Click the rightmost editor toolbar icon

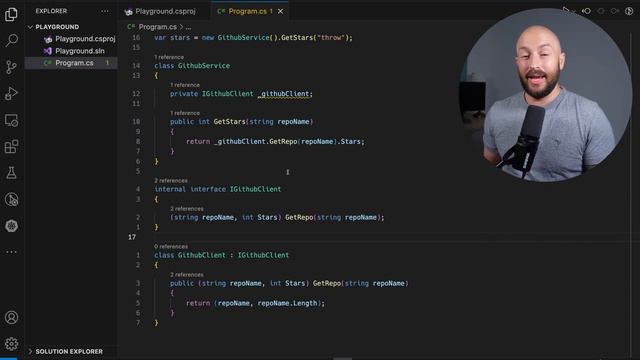click(x=629, y=11)
